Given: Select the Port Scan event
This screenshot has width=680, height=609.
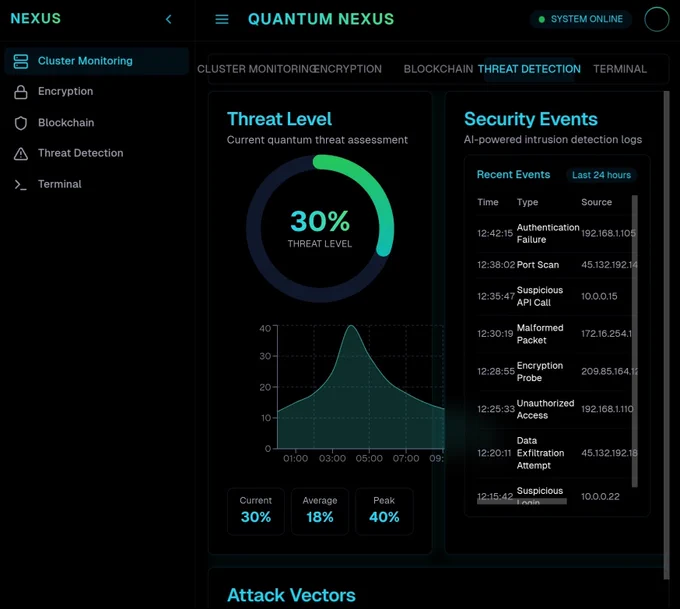Looking at the screenshot, I should click(555, 265).
